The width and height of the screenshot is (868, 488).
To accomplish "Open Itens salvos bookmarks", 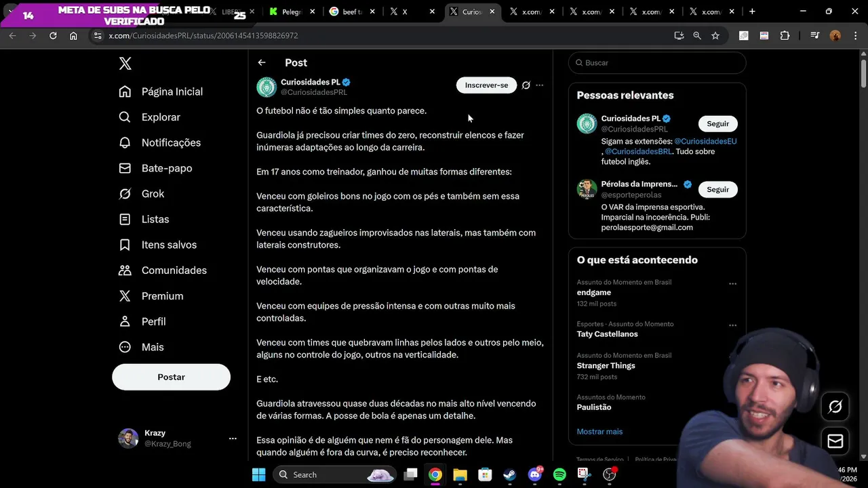I will tap(158, 245).
